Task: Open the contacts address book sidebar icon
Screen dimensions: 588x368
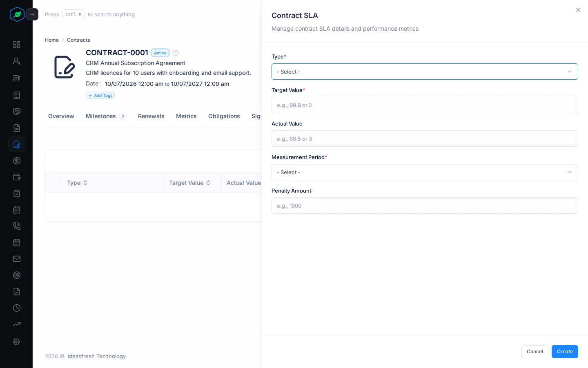Action: coord(17,78)
